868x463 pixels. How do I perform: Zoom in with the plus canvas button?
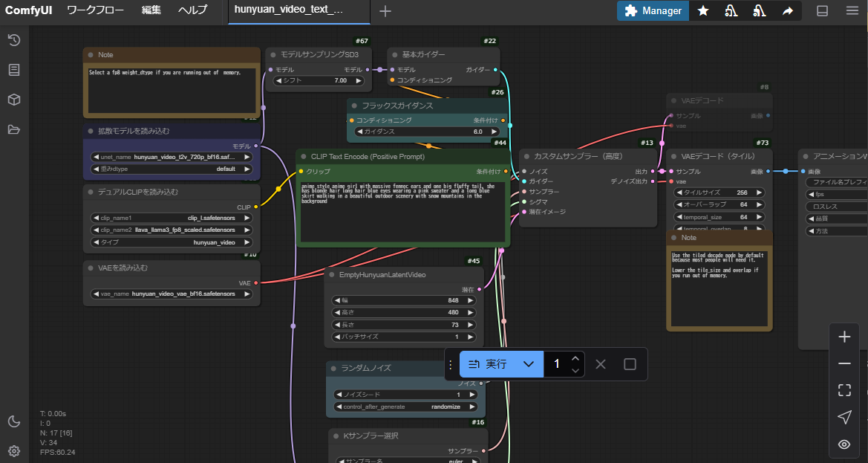pos(844,337)
